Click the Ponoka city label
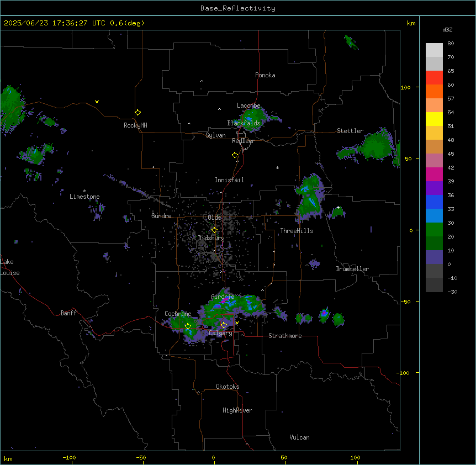Screen dimensions: 476x465 265,75
